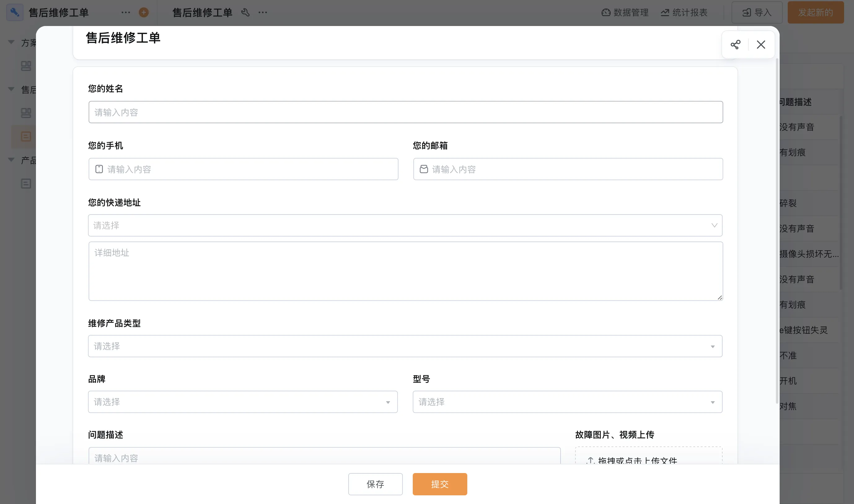
Task: Open the ellipsis menu next to wrench icon
Action: pos(263,13)
